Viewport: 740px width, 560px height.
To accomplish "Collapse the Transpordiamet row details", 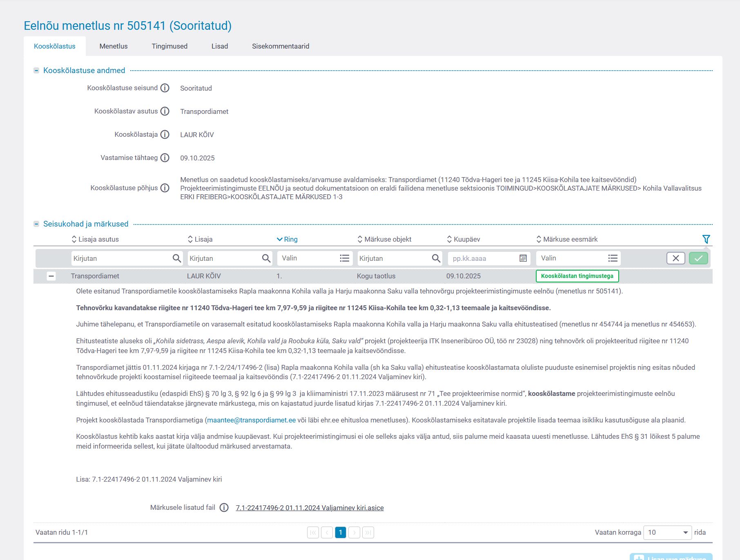I will pos(51,276).
